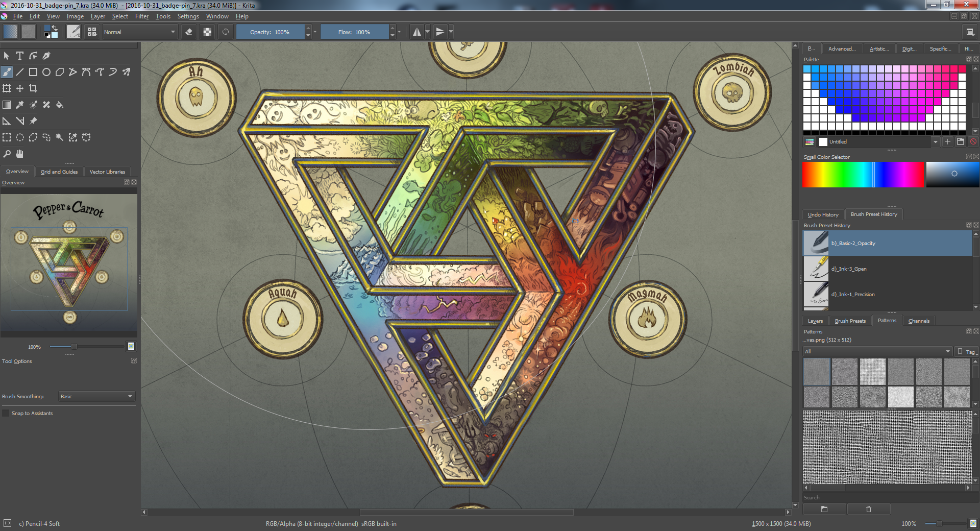980x531 pixels.
Task: Select the Text tool
Action: (20, 56)
